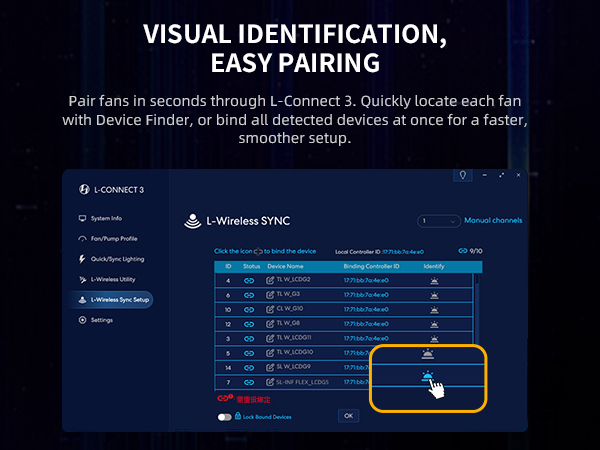
Task: Rename device TL W_G8 via its edit icon
Action: (x=270, y=324)
